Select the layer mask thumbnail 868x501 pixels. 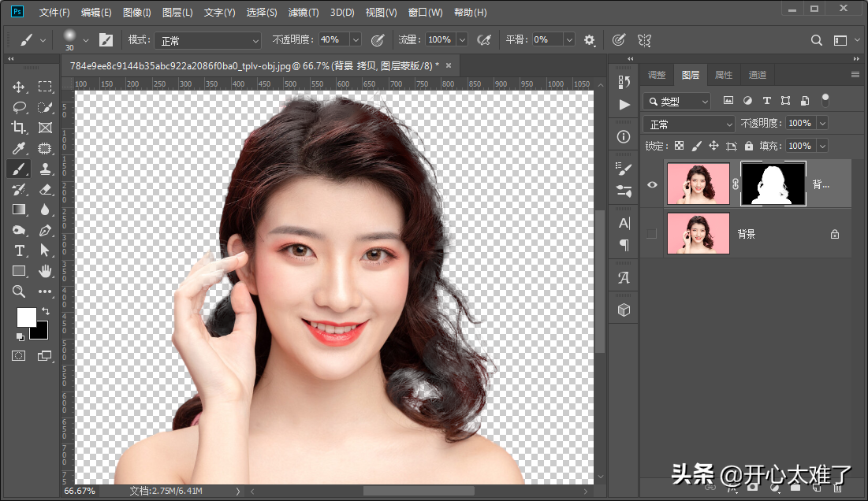773,184
